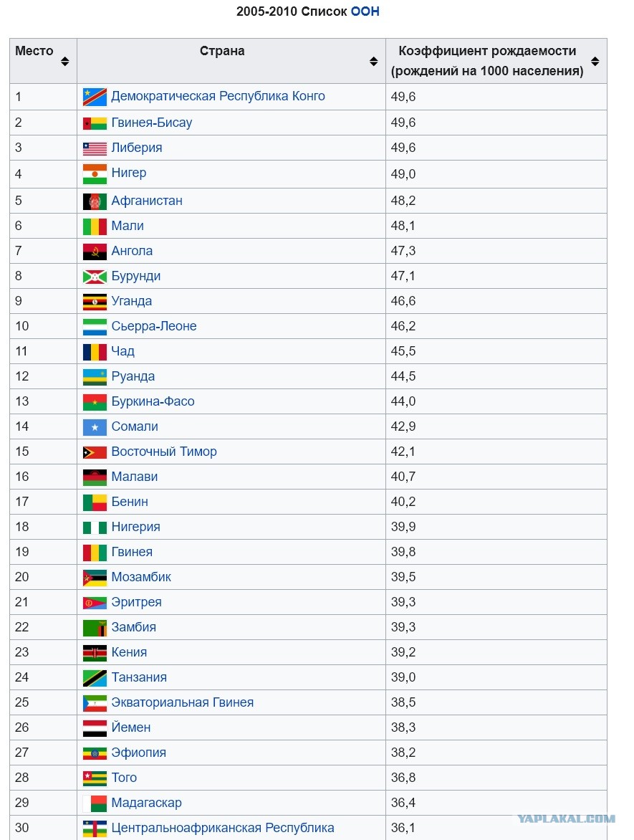Open the Нигер country link

tap(128, 173)
